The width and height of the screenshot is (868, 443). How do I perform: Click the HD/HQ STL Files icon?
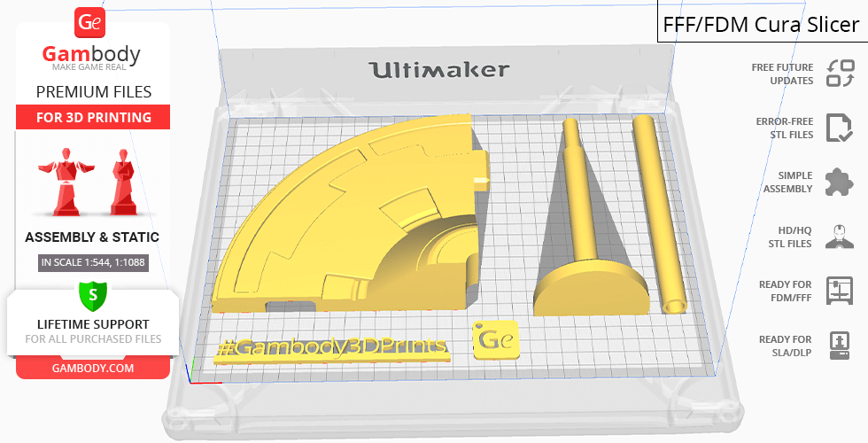tap(839, 237)
